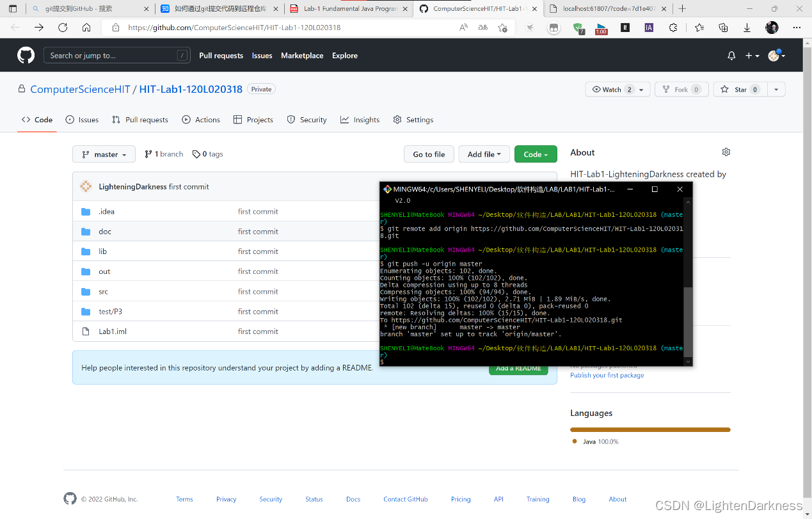
Task: Expand the green Code dropdown
Action: click(x=536, y=154)
